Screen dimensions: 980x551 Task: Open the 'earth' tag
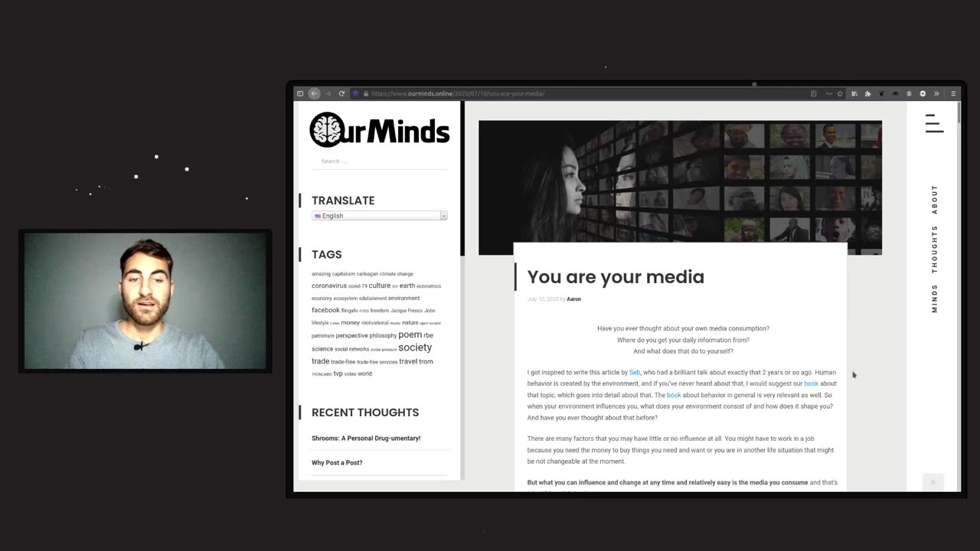(x=407, y=285)
